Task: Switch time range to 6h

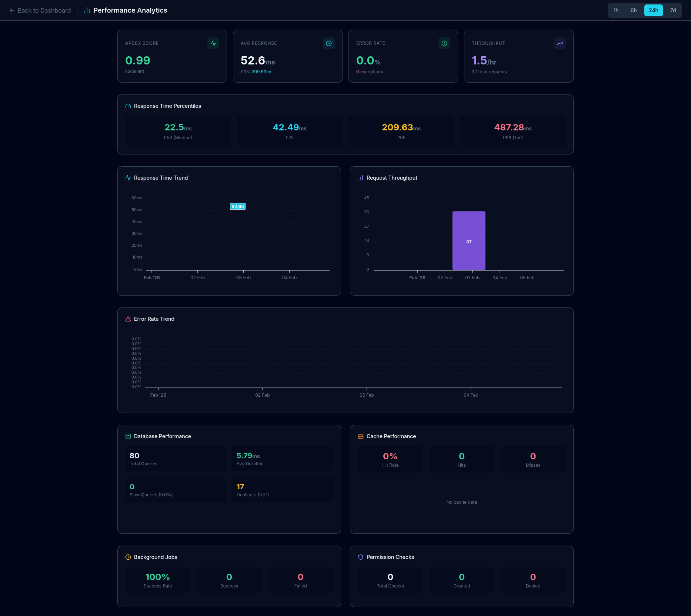Action: point(634,10)
